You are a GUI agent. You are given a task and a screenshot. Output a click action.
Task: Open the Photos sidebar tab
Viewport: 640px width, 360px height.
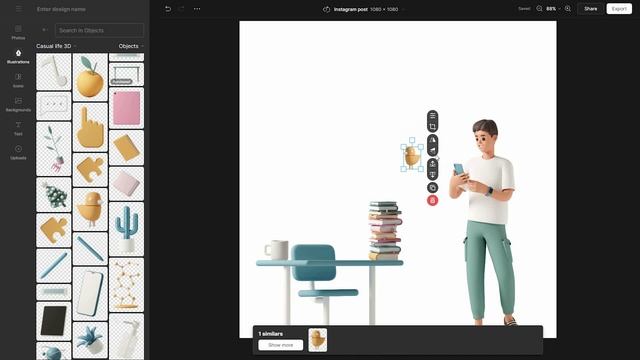[18, 32]
